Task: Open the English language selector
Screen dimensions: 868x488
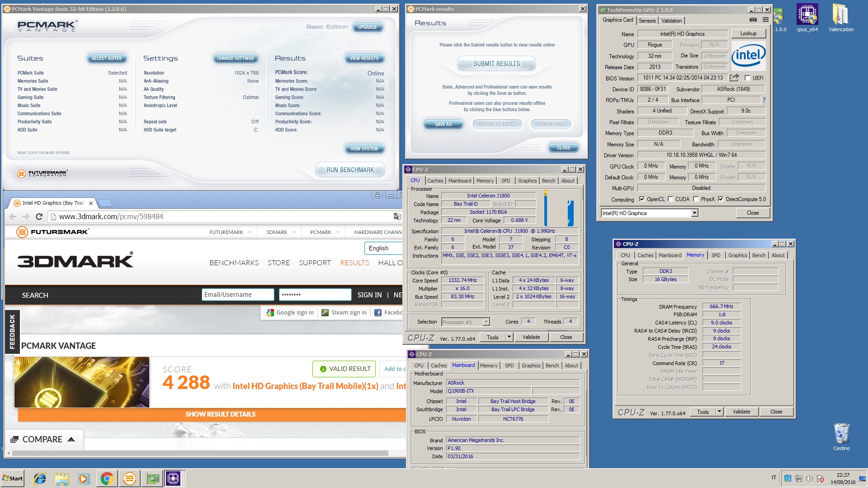Action: (383, 248)
